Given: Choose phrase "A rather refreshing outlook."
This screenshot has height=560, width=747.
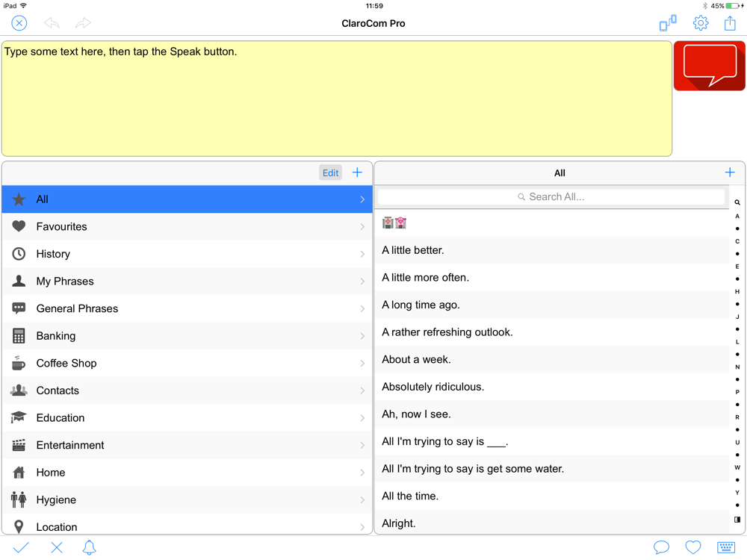Looking at the screenshot, I should [x=554, y=332].
